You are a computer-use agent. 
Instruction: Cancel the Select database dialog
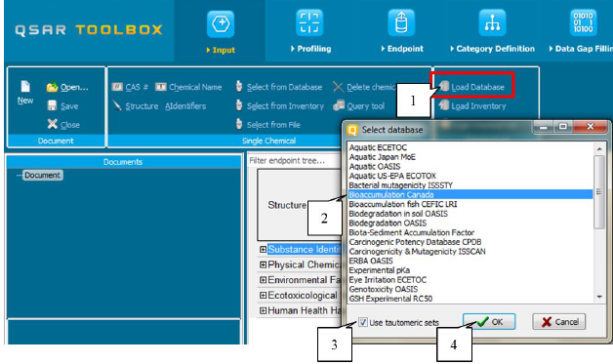tap(558, 322)
